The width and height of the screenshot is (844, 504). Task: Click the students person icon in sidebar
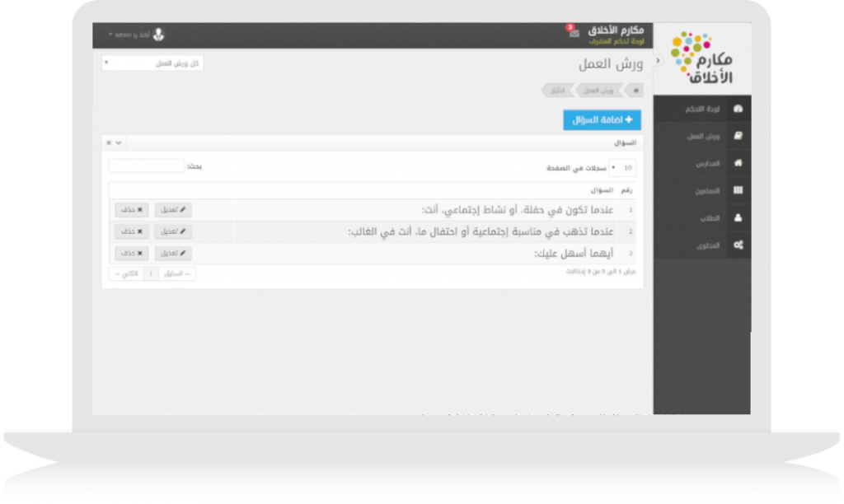coord(738,218)
